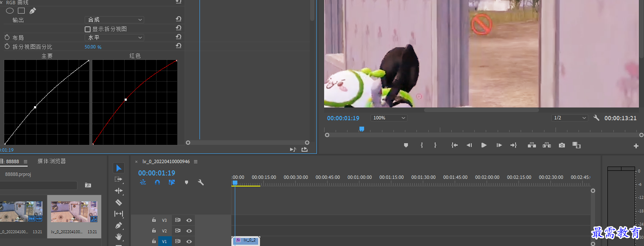Select the highlighted lv_0 clip thumbnail
Screen dimensions: 644x246
pos(74,212)
